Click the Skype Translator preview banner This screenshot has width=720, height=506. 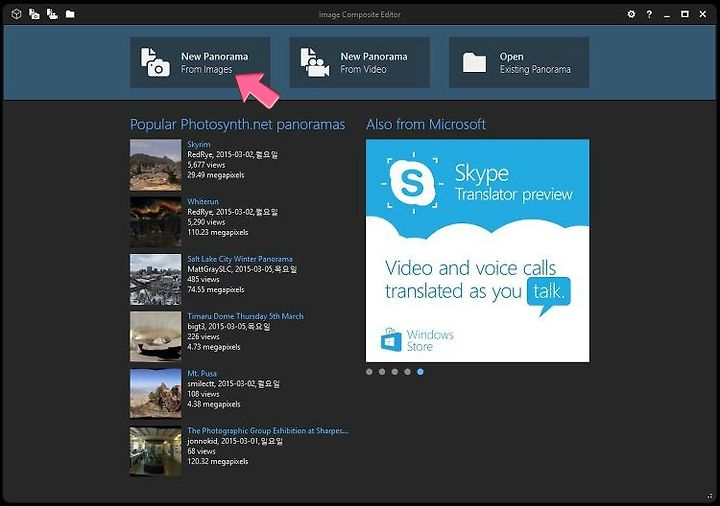coord(478,251)
